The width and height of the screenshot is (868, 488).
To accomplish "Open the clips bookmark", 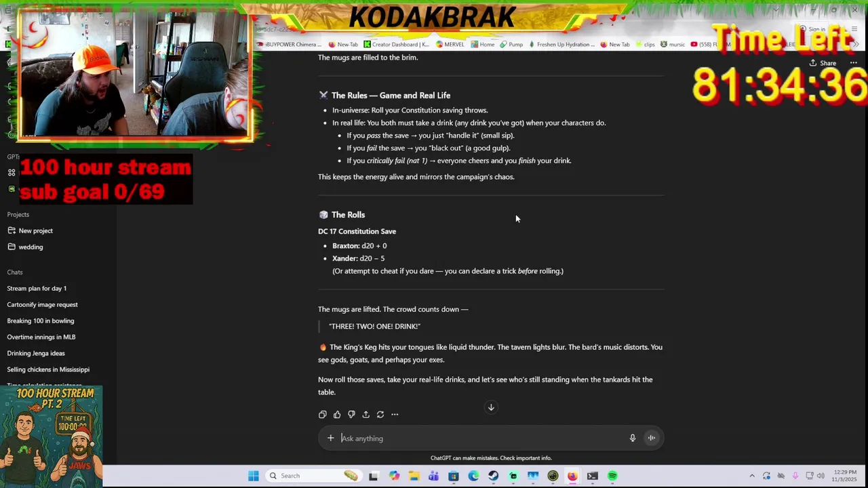I will pos(645,45).
